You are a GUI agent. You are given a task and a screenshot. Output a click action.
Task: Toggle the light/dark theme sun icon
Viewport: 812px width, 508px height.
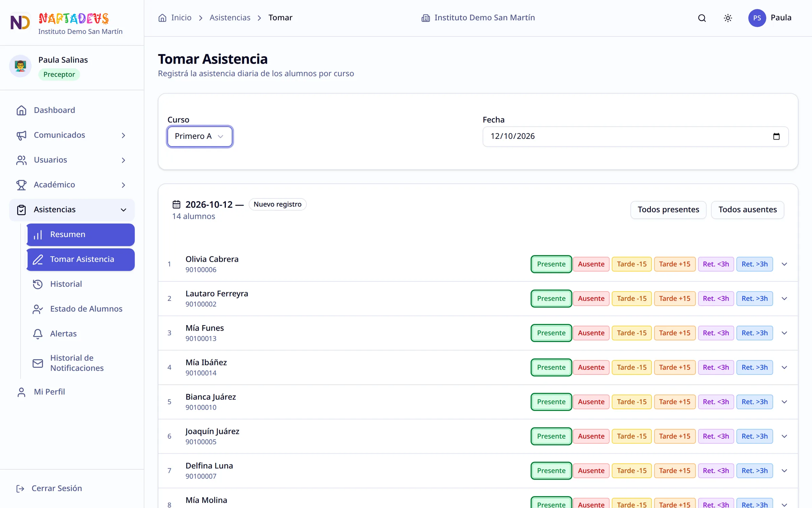[x=728, y=18]
